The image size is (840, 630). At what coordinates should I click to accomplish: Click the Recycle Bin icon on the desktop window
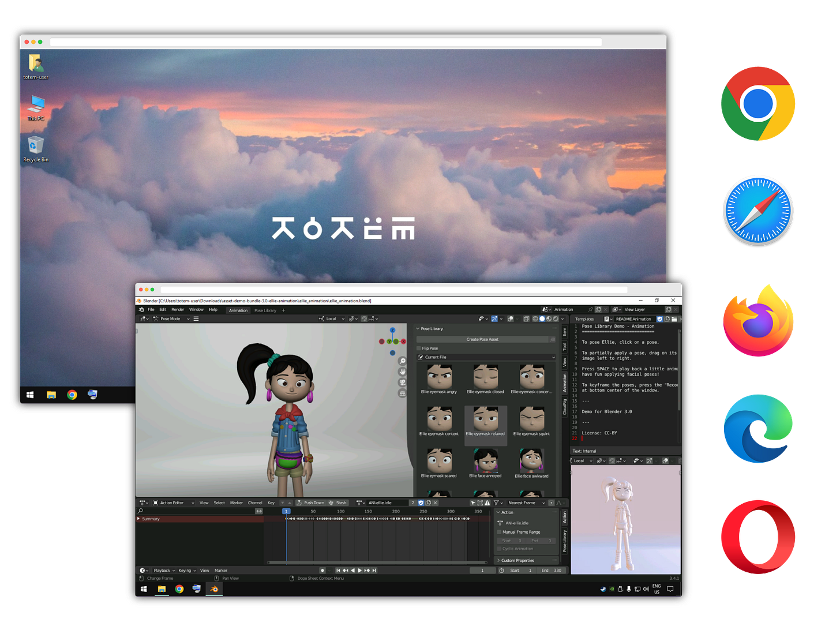coord(36,149)
